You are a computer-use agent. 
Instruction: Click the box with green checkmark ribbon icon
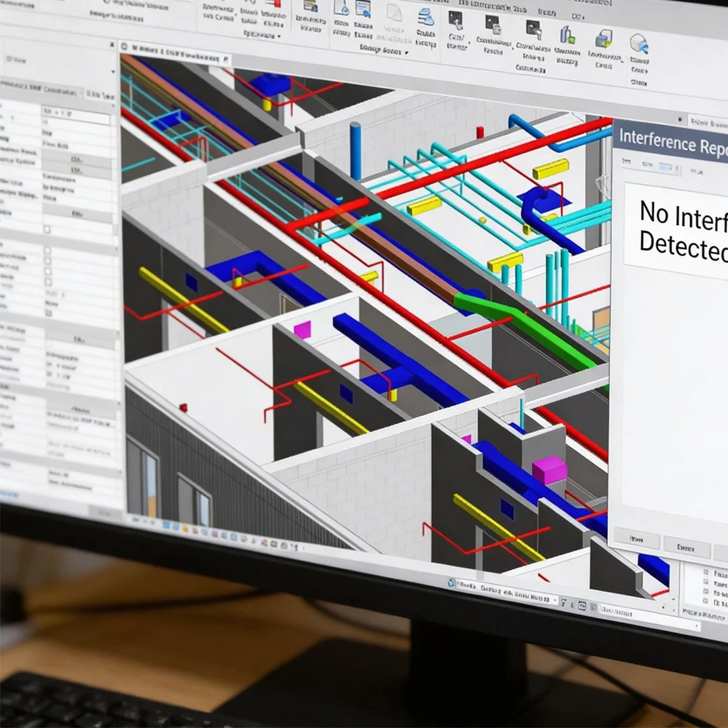tap(604, 39)
